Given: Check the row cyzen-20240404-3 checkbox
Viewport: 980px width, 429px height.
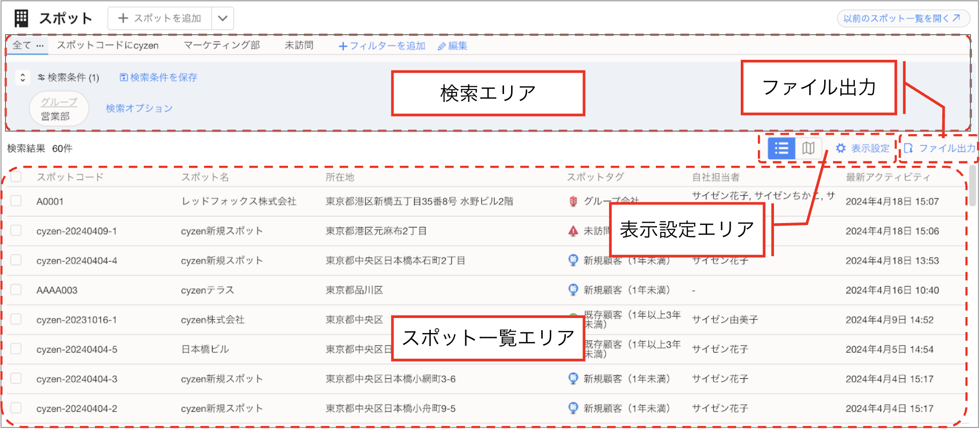Looking at the screenshot, I should 16,379.
